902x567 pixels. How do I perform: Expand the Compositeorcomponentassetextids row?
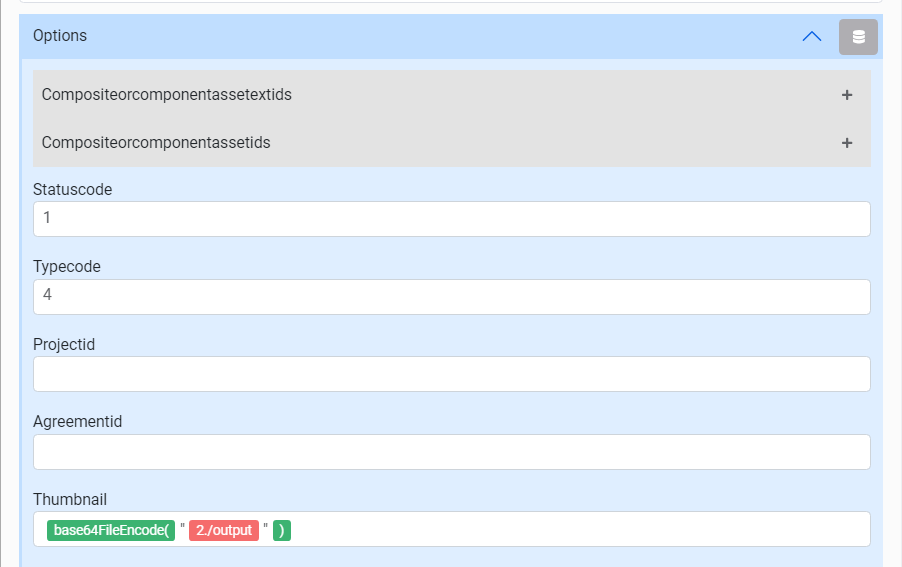167,95
